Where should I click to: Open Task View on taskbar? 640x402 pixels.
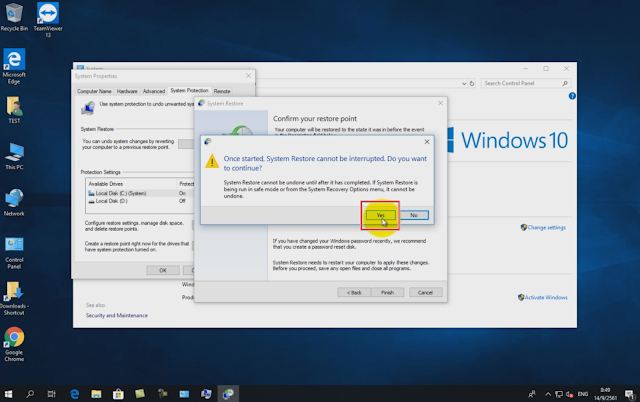click(51, 394)
